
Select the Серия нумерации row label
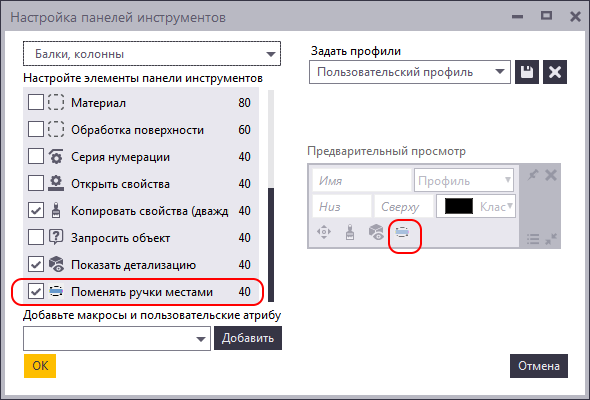pos(120,157)
